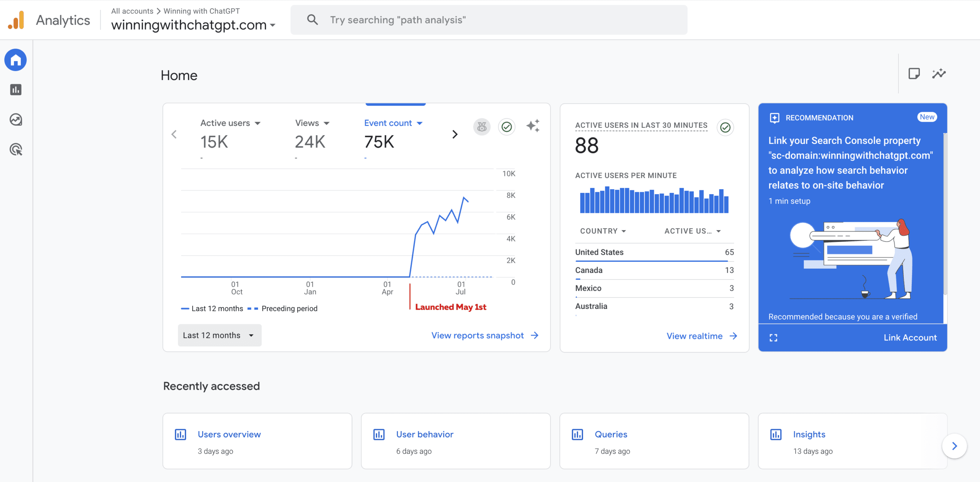The width and height of the screenshot is (980, 482).
Task: Open the Home icon in sidebar
Action: point(16,60)
